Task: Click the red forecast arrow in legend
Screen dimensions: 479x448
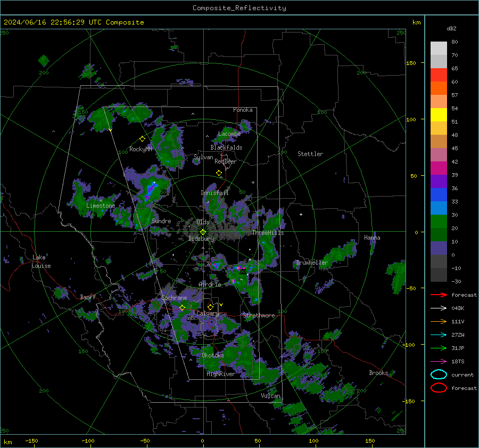Action: (439, 295)
